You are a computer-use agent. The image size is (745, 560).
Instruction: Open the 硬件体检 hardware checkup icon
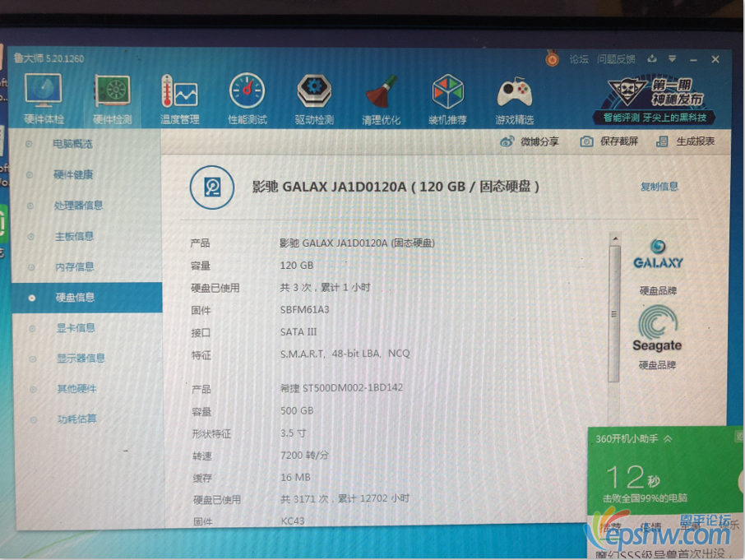tap(44, 99)
